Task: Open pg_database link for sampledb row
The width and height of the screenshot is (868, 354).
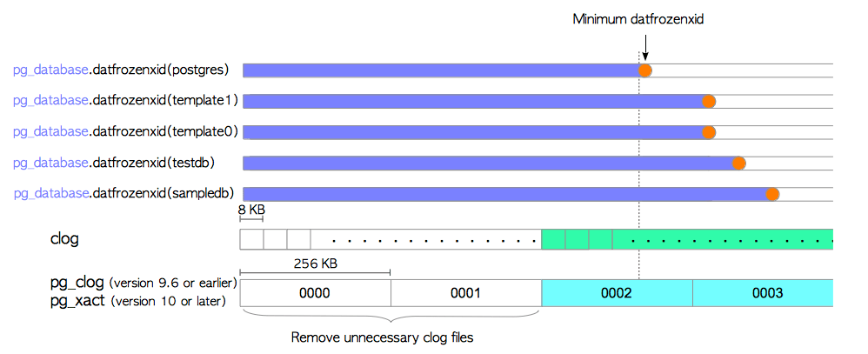Action: (x=51, y=193)
